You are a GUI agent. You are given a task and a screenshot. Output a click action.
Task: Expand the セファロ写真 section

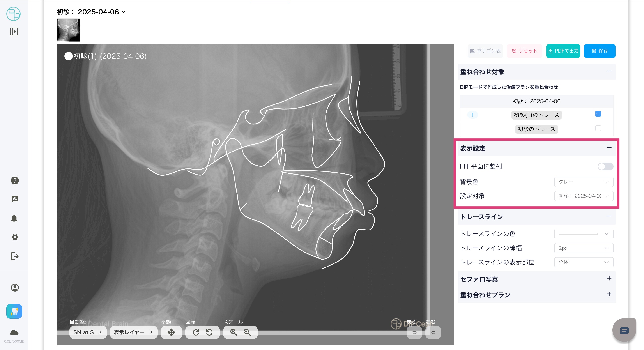609,279
